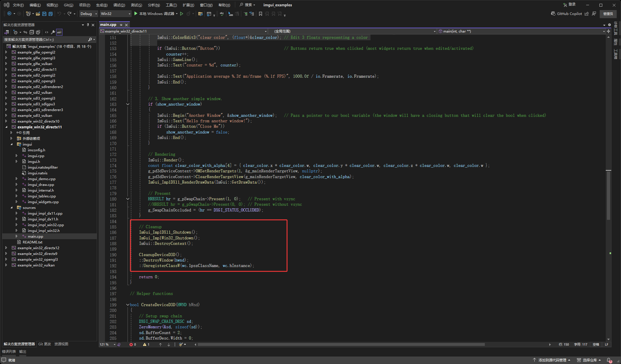Open the Git(G) menu
The image size is (621, 364).
coord(69,5)
